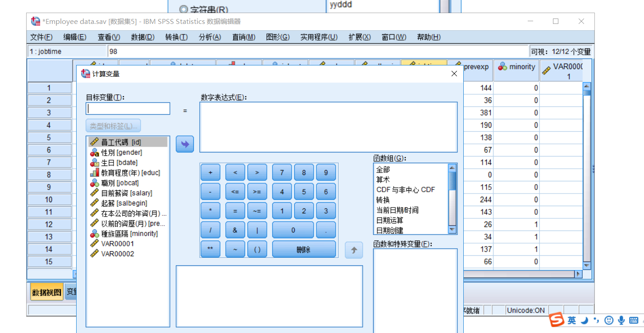This screenshot has width=644, height=333.
Task: Click the ** exponent keypad button
Action: [x=210, y=249]
